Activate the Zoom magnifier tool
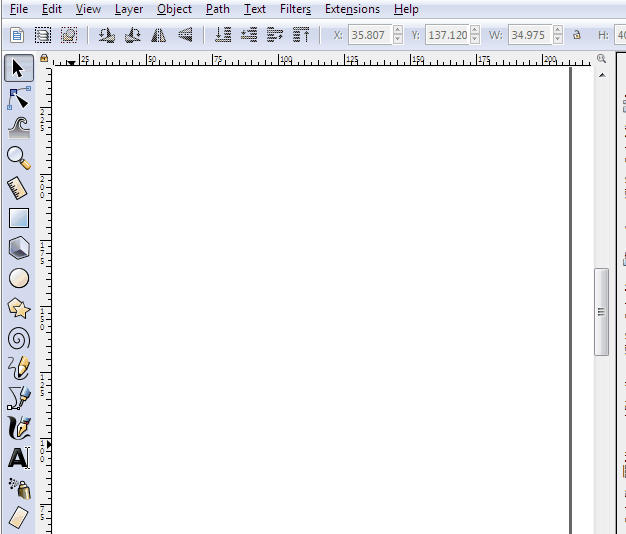 18,157
